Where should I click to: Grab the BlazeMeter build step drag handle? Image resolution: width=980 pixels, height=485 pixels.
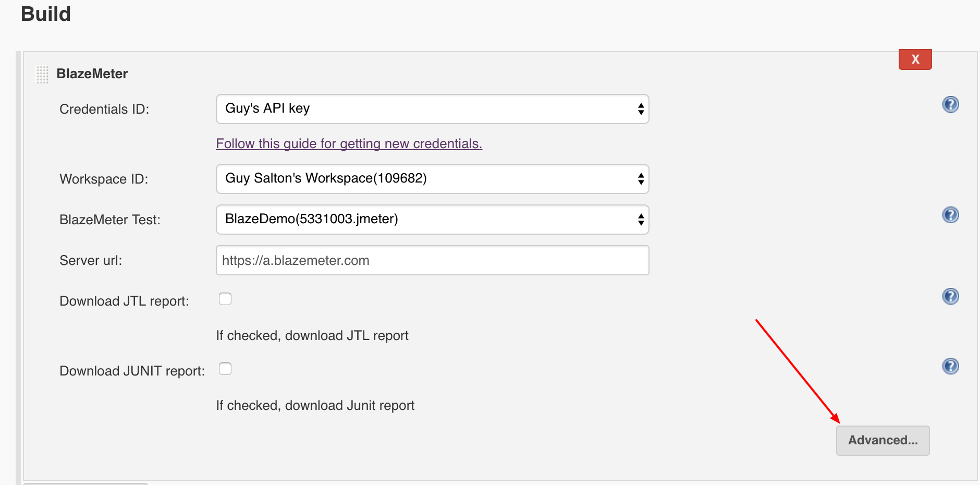pos(42,74)
